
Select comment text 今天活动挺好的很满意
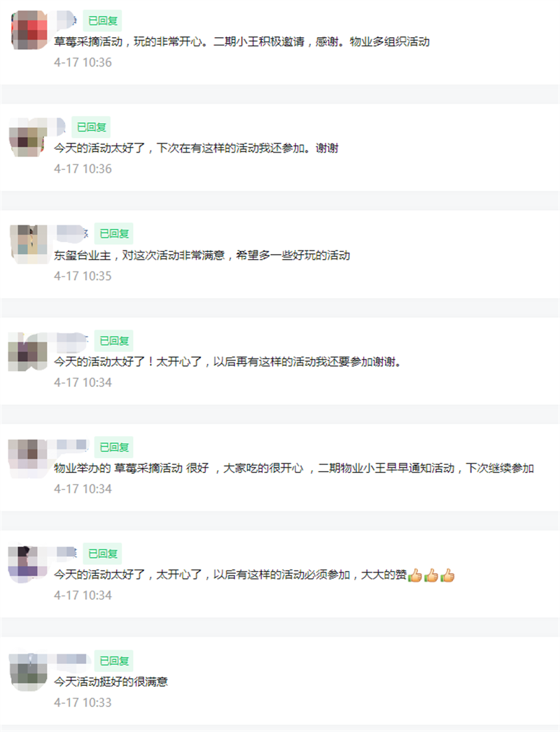[111, 682]
